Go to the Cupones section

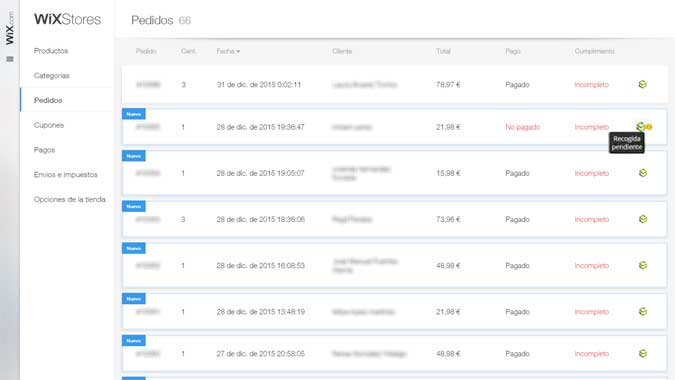(x=49, y=125)
